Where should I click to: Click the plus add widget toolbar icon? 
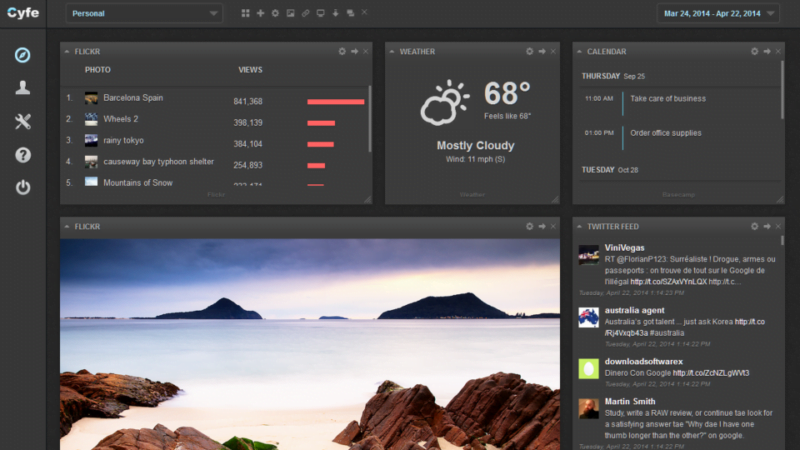click(260, 13)
